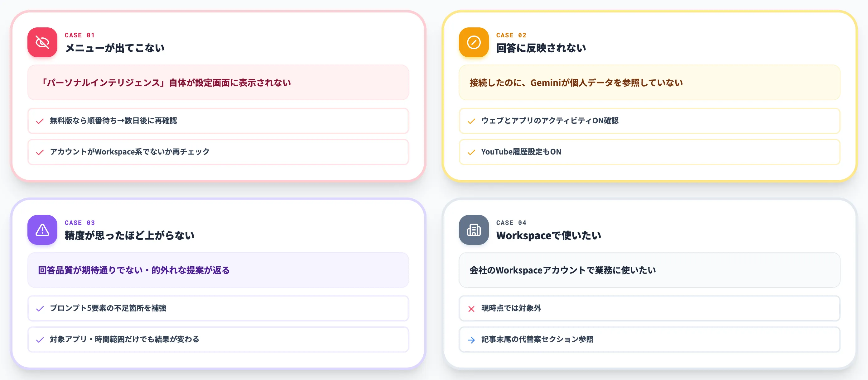Click the checkmark beside 無料版なら順番待ち
The height and width of the screenshot is (380, 868).
click(x=40, y=121)
